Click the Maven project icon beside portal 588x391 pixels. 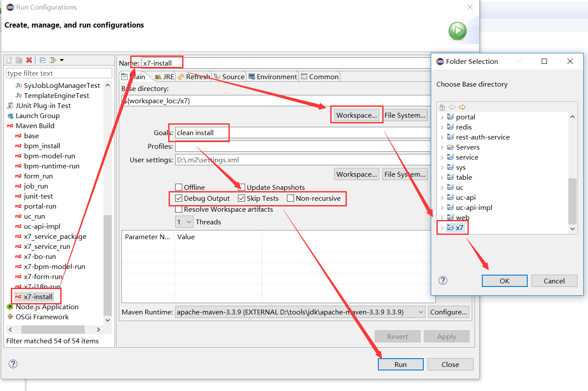coord(450,117)
